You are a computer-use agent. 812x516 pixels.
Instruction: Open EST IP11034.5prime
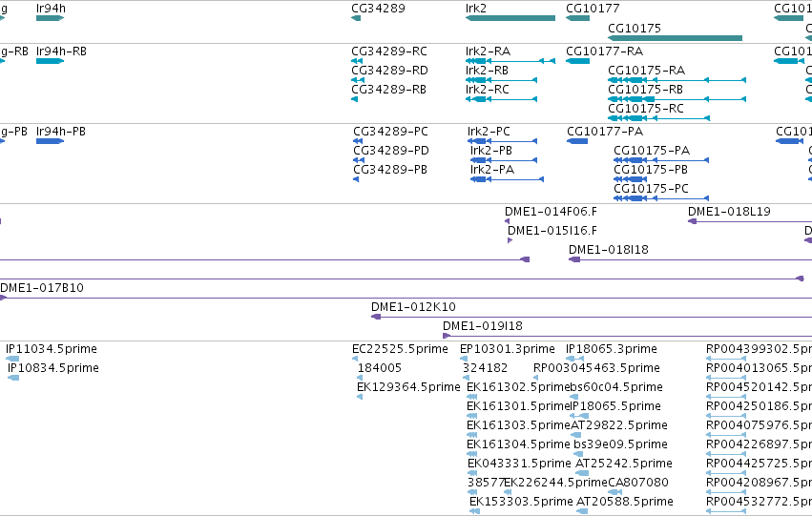(52, 349)
